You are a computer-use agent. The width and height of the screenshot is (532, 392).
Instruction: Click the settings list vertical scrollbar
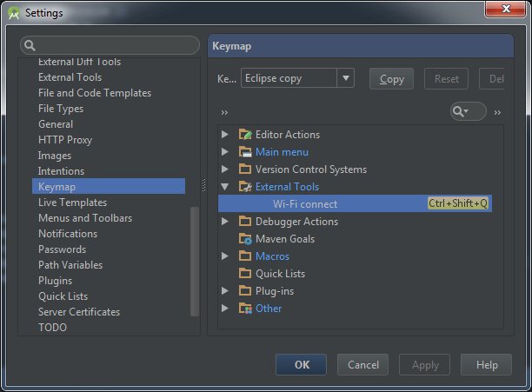[195, 261]
